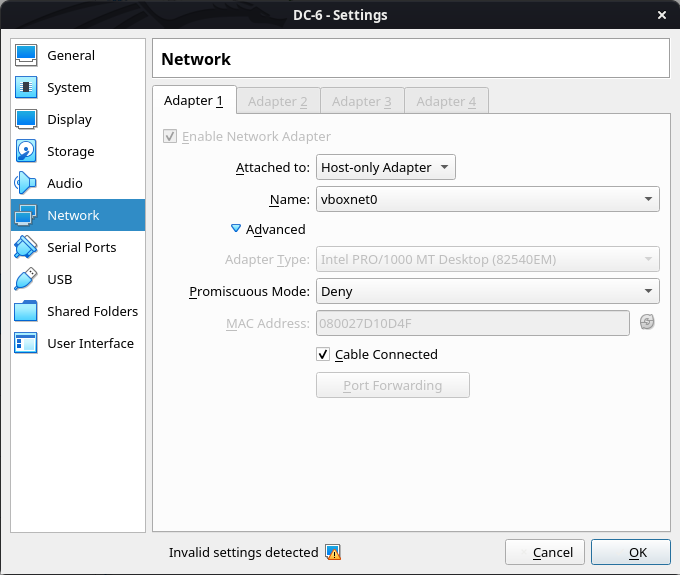Click the invalid settings warning icon
This screenshot has height=575, width=680.
tap(333, 552)
